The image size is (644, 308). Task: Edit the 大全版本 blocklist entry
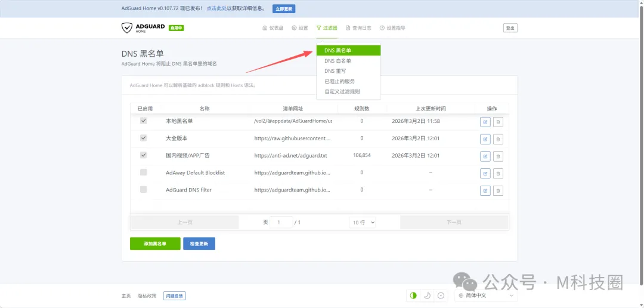(x=485, y=139)
